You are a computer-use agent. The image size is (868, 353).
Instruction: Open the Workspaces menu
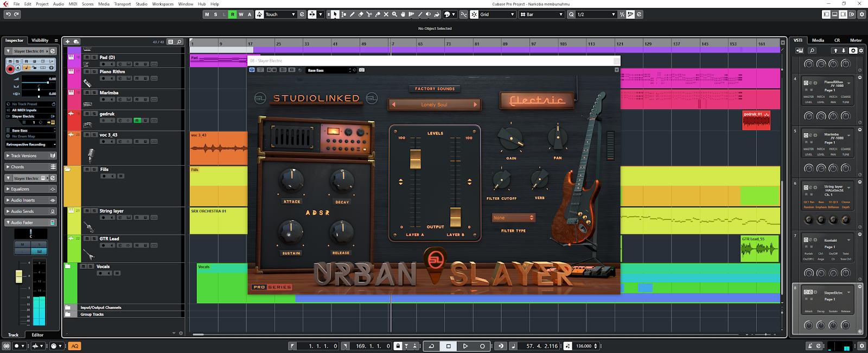tap(163, 4)
